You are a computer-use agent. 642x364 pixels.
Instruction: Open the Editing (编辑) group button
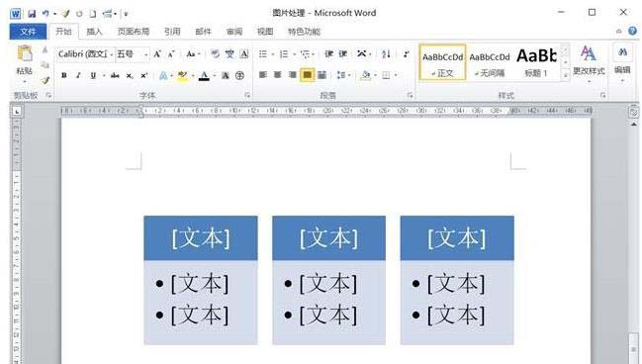click(623, 61)
